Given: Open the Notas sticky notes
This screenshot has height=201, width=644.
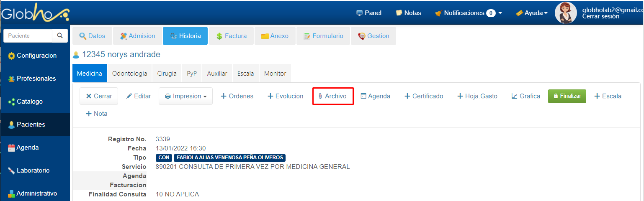Looking at the screenshot, I should (408, 13).
